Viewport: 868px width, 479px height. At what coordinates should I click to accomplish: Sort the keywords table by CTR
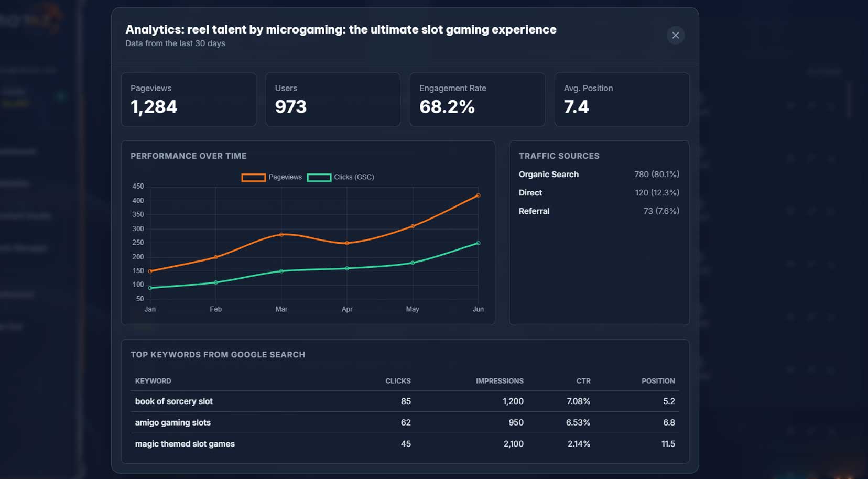[583, 381]
